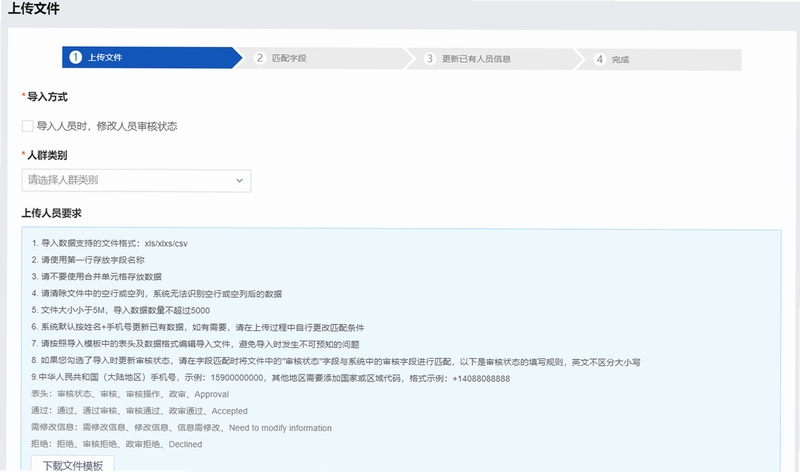Click step 1 number circle icon
Image resolution: width=800 pixels, height=472 pixels.
point(76,57)
